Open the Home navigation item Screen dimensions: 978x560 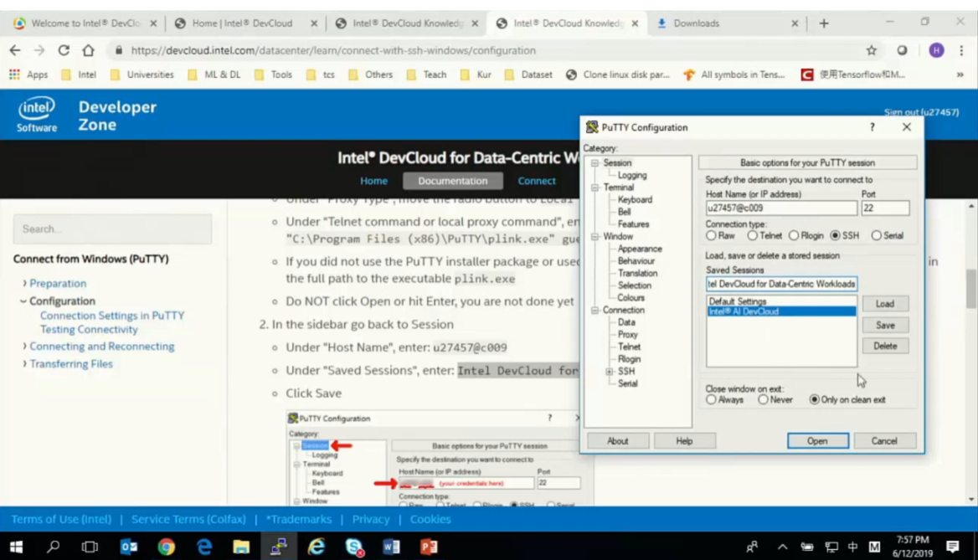[373, 181]
